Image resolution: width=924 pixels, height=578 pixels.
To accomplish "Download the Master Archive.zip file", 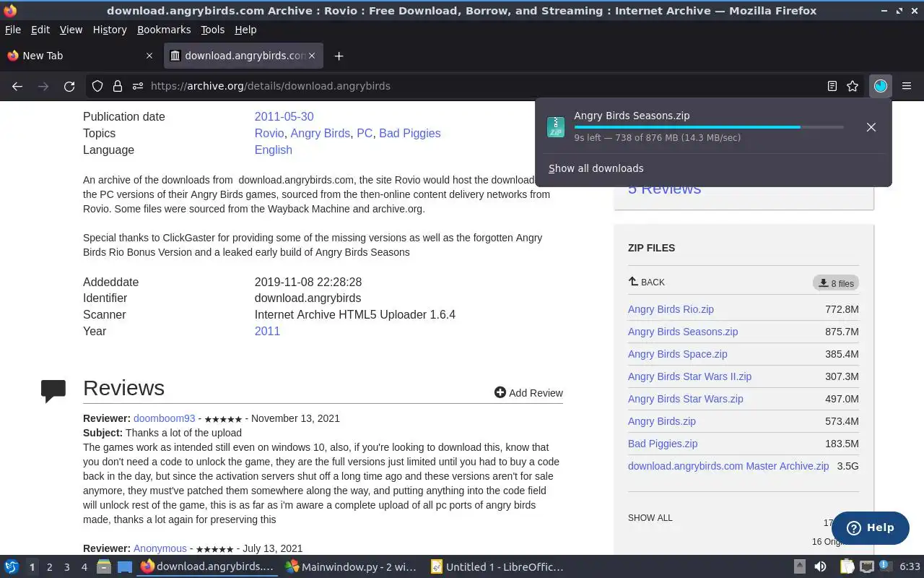I will pos(728,466).
